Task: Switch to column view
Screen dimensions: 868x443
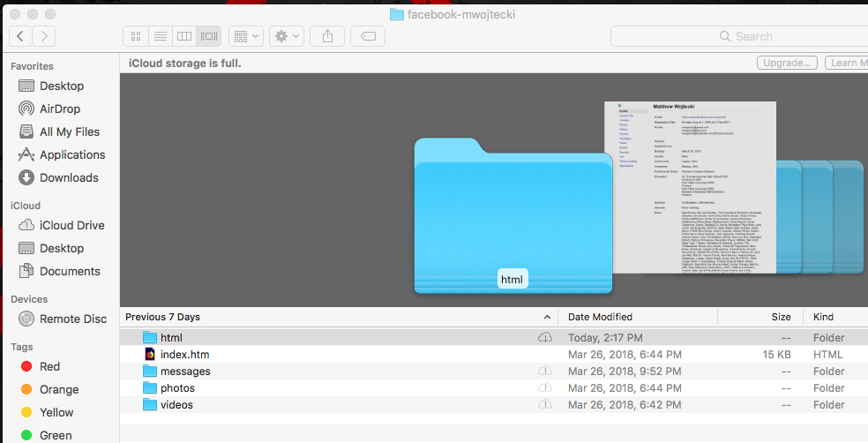Action: point(184,36)
